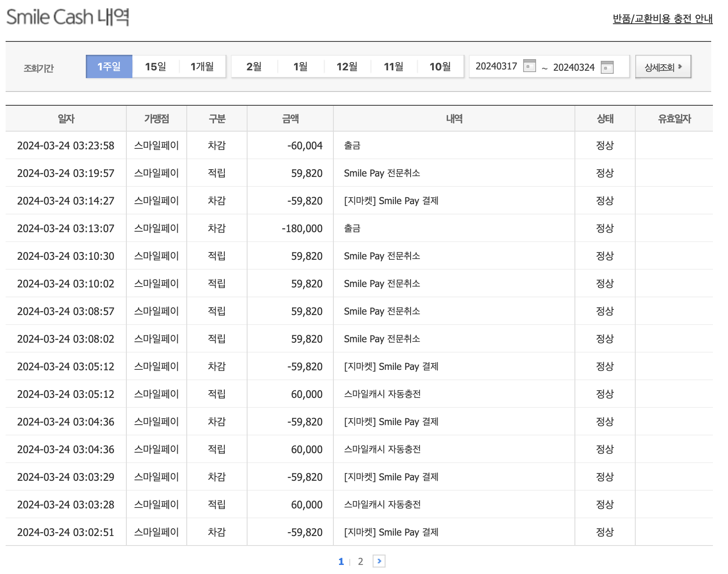Click the 가맹점 column header
Screen dimensions: 728x574
click(x=157, y=119)
